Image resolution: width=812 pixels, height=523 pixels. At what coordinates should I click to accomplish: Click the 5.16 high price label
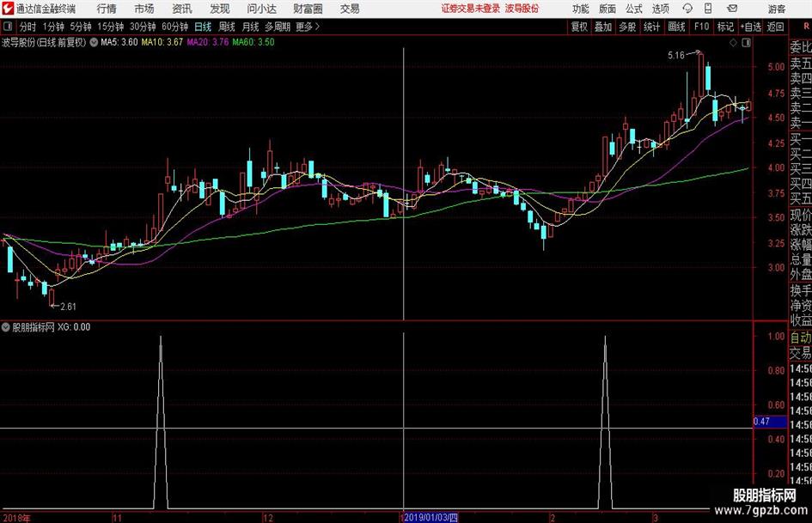675,56
